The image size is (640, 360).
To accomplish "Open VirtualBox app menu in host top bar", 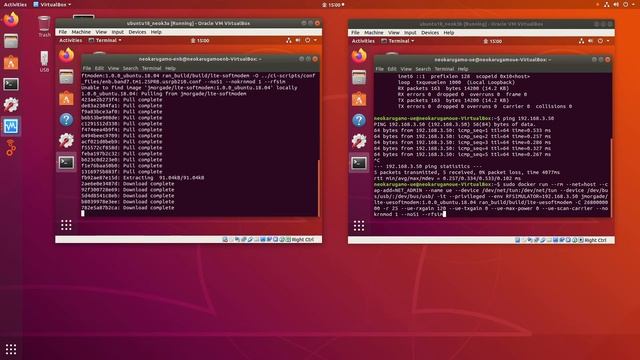I will [x=52, y=4].
